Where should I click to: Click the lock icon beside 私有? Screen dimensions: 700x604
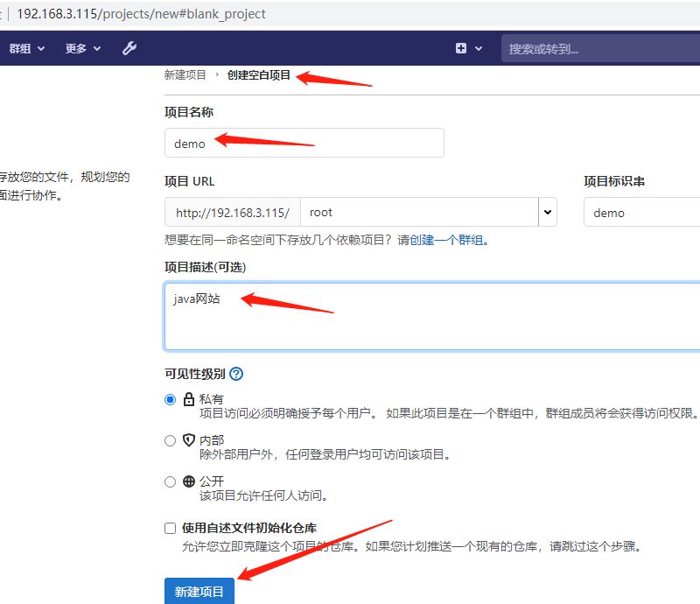tap(189, 399)
